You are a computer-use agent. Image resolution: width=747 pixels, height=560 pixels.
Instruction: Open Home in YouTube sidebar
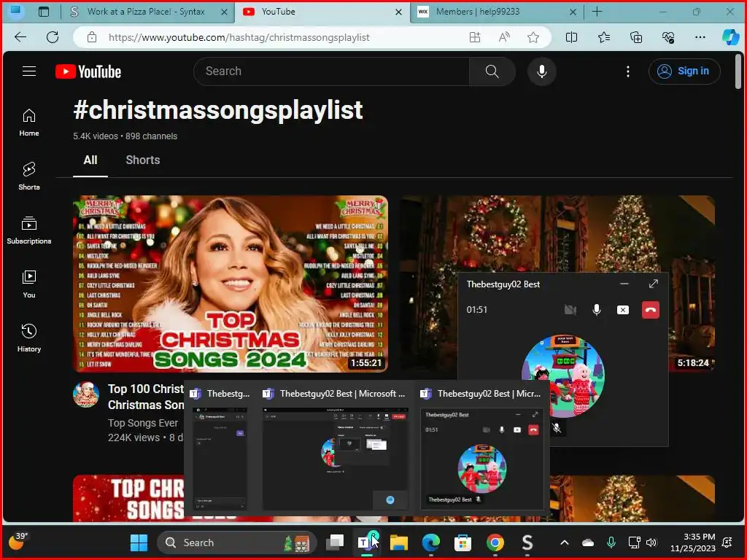pos(29,122)
